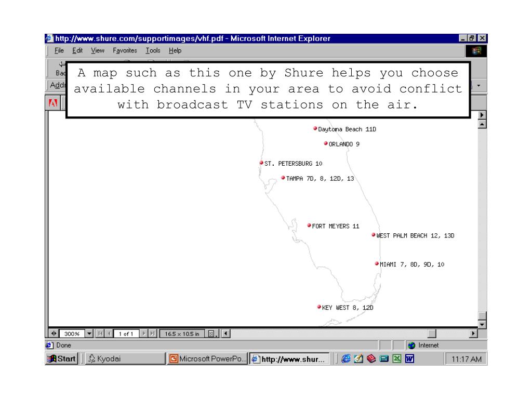Image resolution: width=532 pixels, height=399 pixels.
Task: Open the Windows Start menu
Action: (x=62, y=358)
